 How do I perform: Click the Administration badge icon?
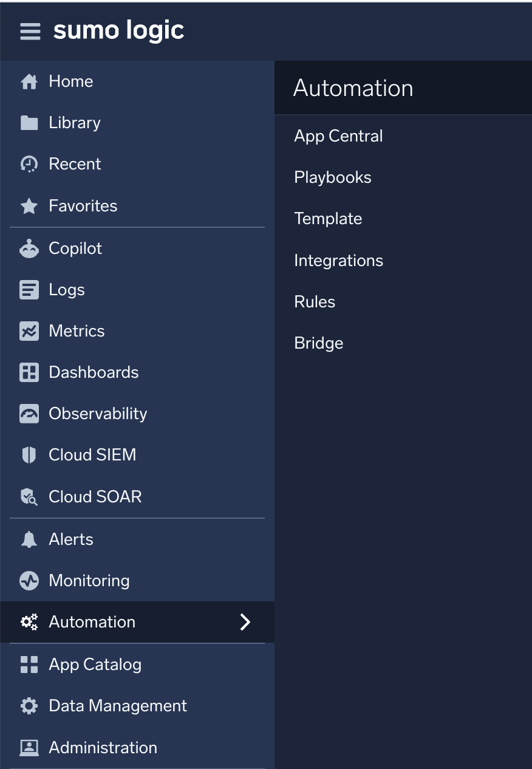(29, 747)
